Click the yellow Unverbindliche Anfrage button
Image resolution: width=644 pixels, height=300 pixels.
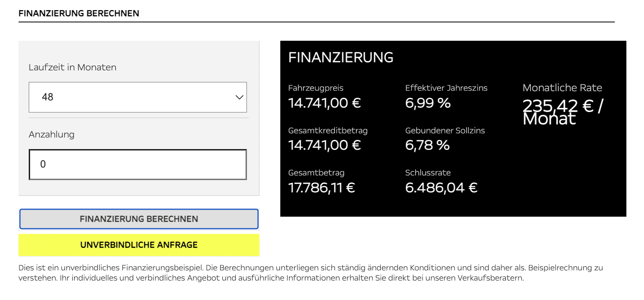click(139, 245)
